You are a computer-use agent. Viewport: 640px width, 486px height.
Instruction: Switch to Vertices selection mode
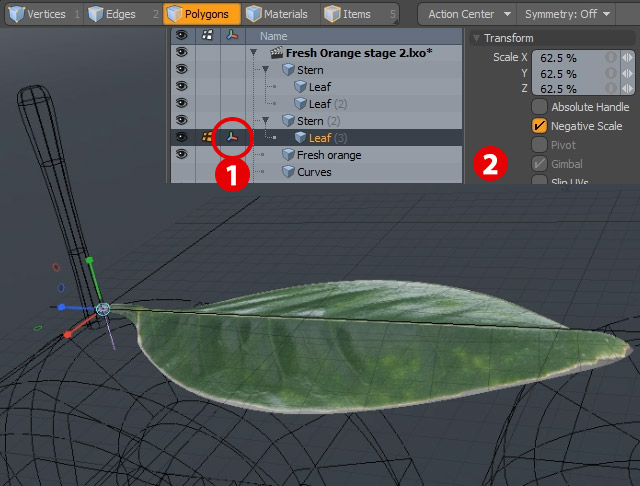click(x=44, y=14)
